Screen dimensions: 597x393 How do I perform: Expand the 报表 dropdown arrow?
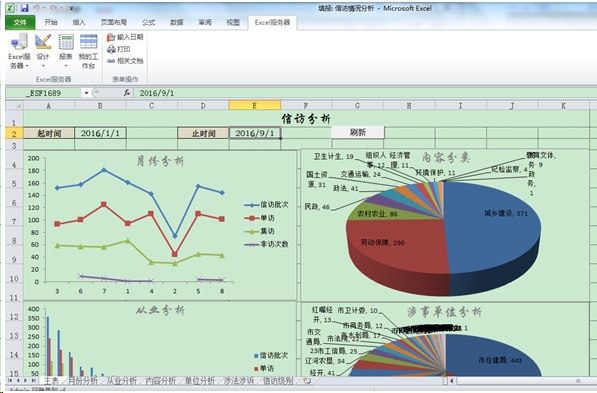(x=66, y=66)
